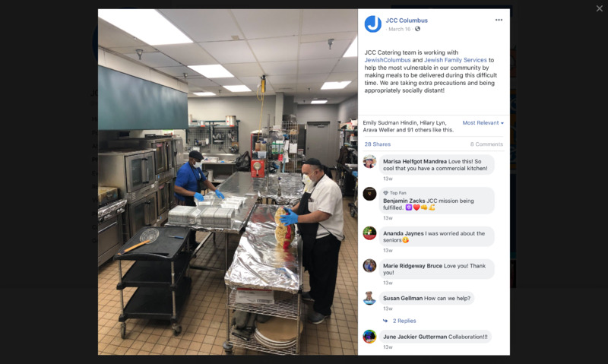Image resolution: width=608 pixels, height=364 pixels.
Task: View the 28 Shares list
Action: point(377,144)
